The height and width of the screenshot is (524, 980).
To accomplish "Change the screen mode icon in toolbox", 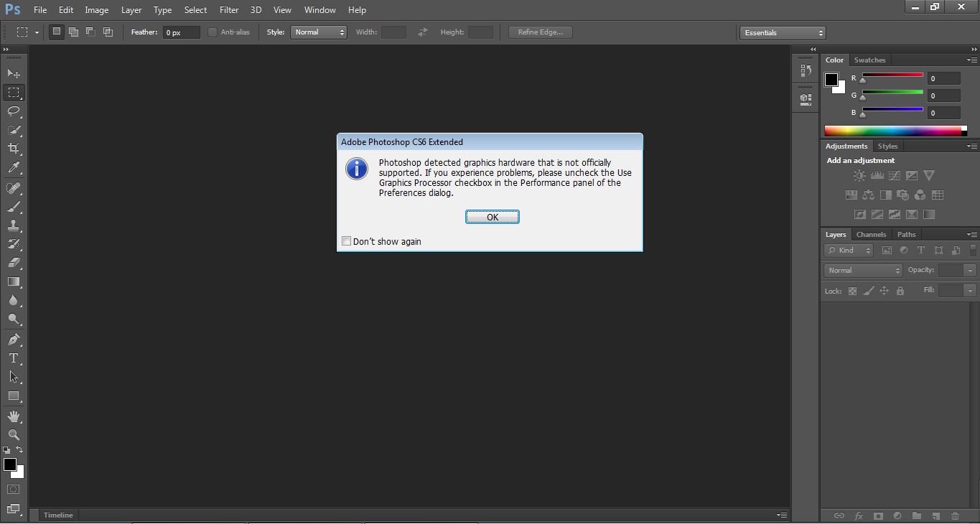I will pyautogui.click(x=14, y=510).
